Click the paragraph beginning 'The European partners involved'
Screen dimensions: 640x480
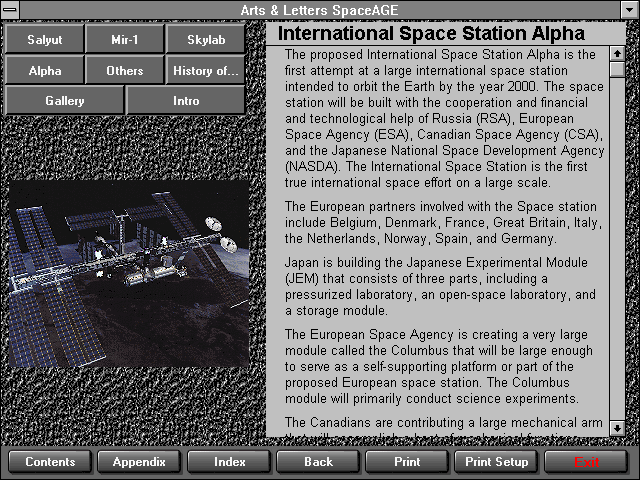443,222
